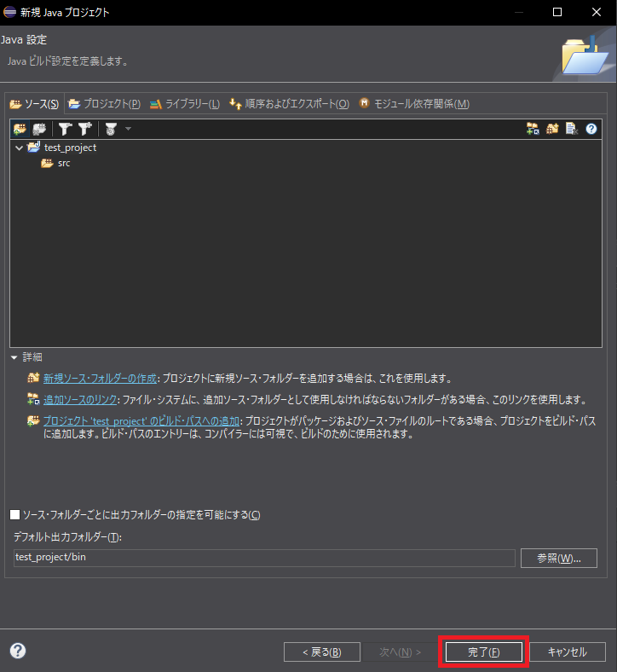Click the add folder to build path icon
The height and width of the screenshot is (672, 617).
pos(20,129)
